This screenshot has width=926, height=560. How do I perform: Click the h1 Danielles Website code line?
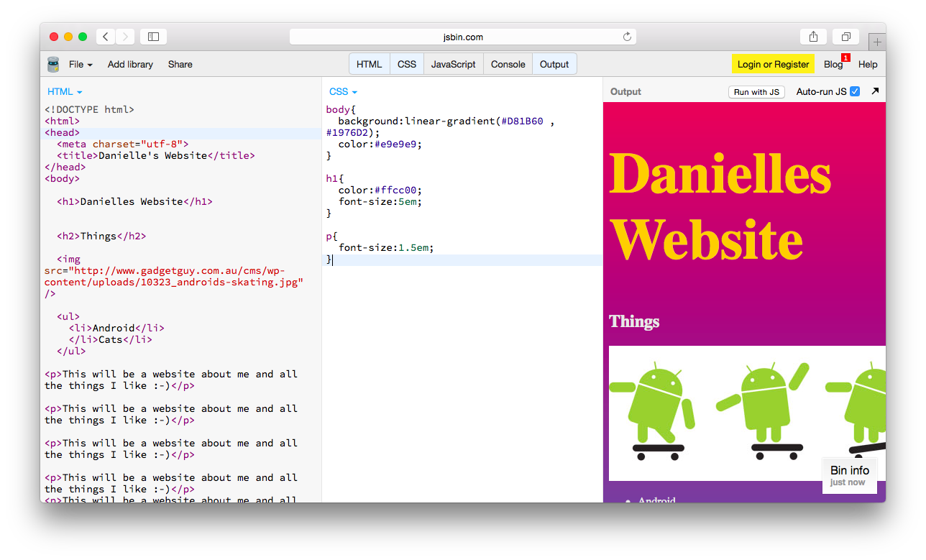[134, 201]
